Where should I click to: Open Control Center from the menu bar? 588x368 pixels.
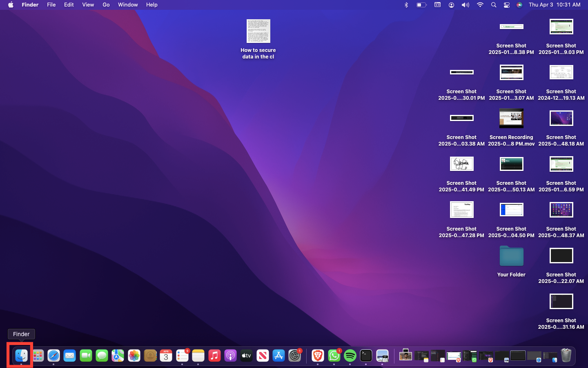click(507, 5)
